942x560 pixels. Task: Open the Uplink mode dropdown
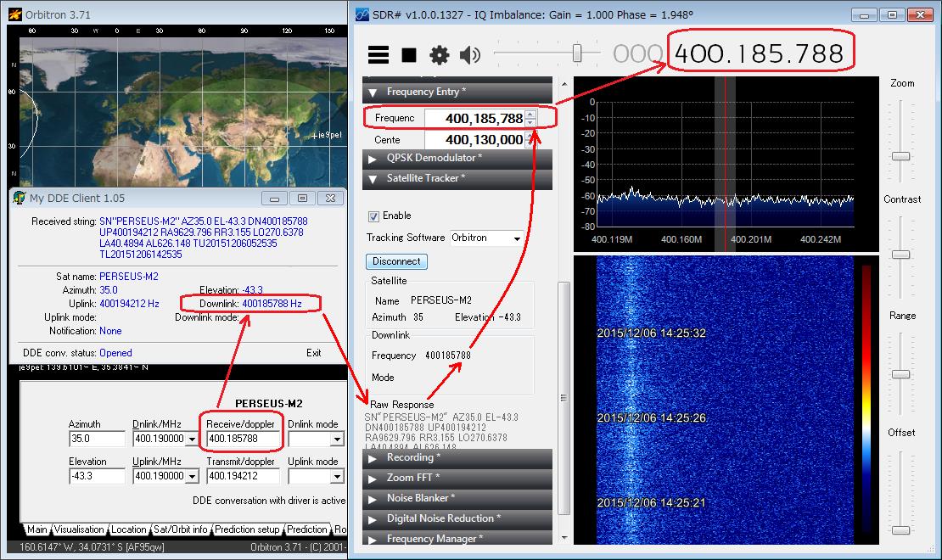click(337, 477)
